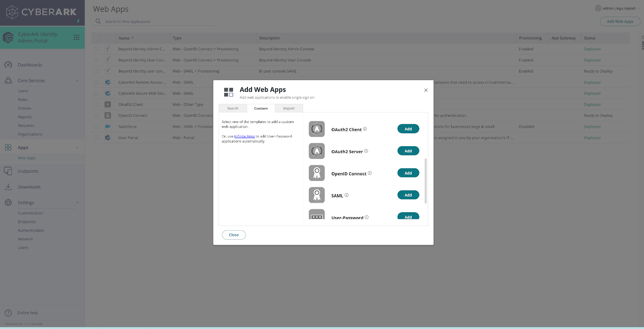Image resolution: width=644 pixels, height=329 pixels.
Task: Tick checkbox for CyberArk Secure Web Sessions row
Action: click(x=96, y=93)
